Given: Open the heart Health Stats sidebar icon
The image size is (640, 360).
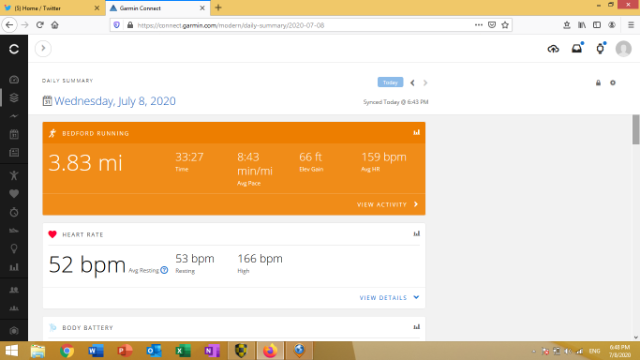Looking at the screenshot, I should [14, 194].
